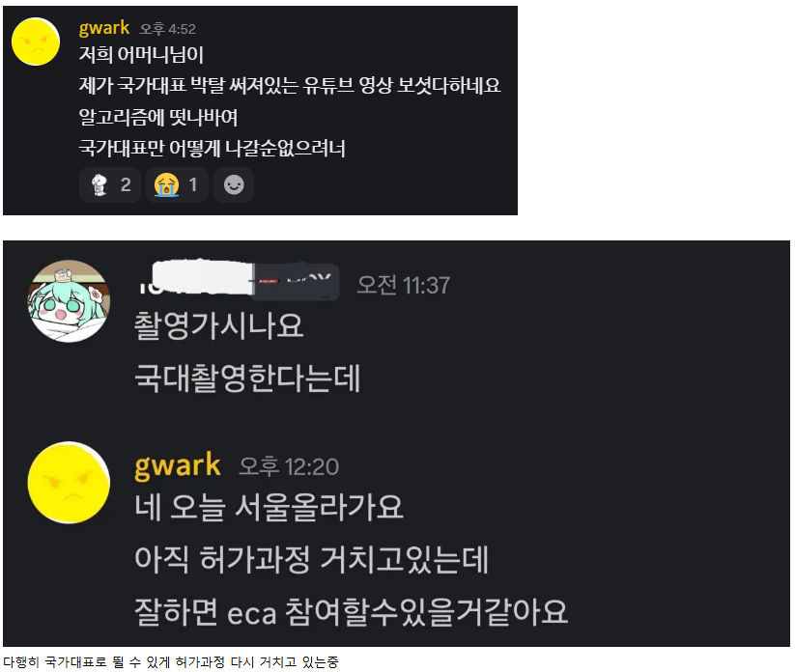Click the message 촬영가시나요
Image resolution: width=795 pixels, height=672 pixels.
(218, 326)
